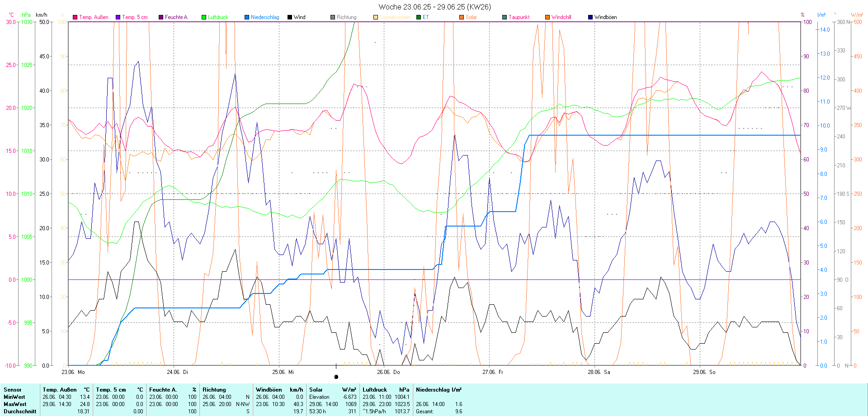Click the Niederschlag l/m² table header
The width and height of the screenshot is (868, 416).
point(439,390)
